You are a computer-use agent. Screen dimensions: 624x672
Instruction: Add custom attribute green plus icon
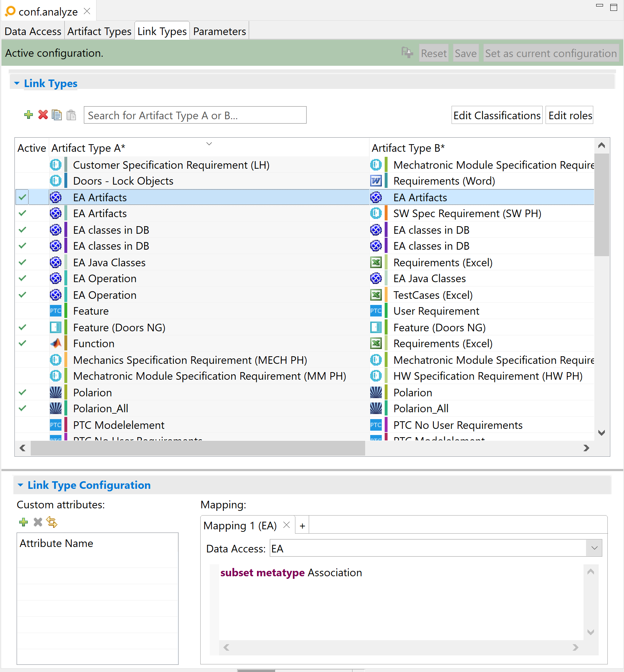(23, 522)
